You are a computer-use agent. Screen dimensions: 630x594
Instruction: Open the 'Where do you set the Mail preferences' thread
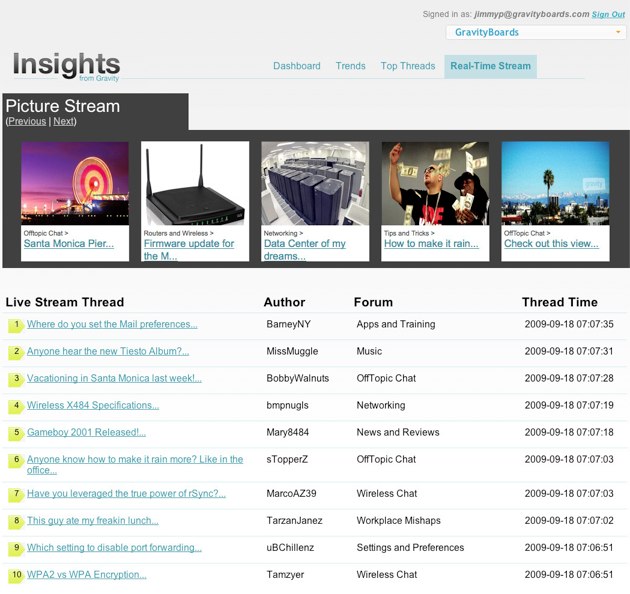tap(112, 324)
